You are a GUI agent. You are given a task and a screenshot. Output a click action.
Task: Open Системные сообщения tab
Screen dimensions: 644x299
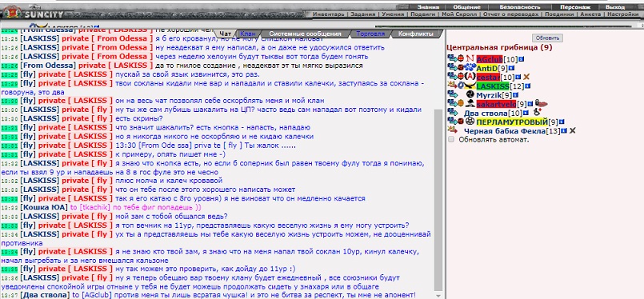[305, 34]
